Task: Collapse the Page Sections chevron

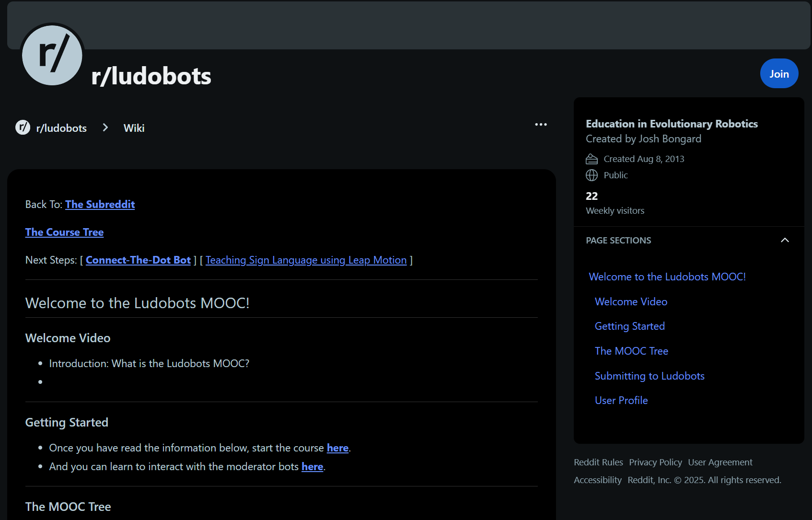Action: click(x=785, y=240)
